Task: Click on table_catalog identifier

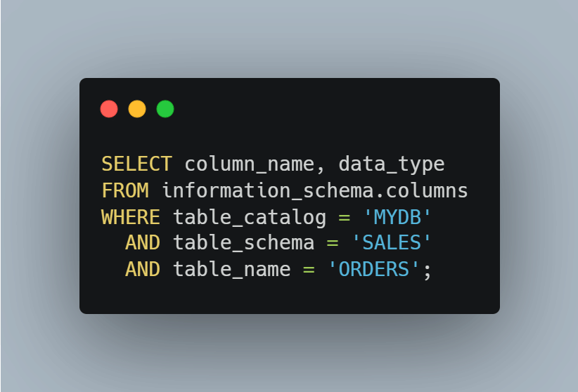Action: click(250, 217)
